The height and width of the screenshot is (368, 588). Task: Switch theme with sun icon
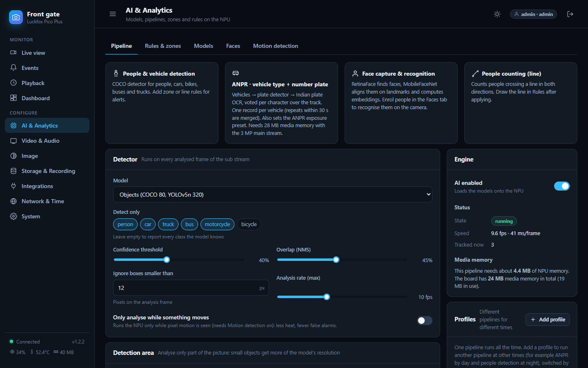point(497,14)
